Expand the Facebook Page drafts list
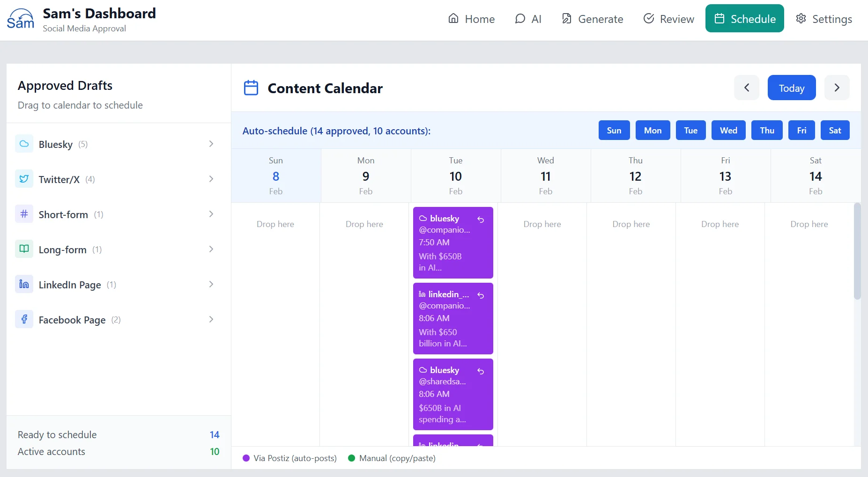Image resolution: width=868 pixels, height=477 pixels. click(x=211, y=319)
